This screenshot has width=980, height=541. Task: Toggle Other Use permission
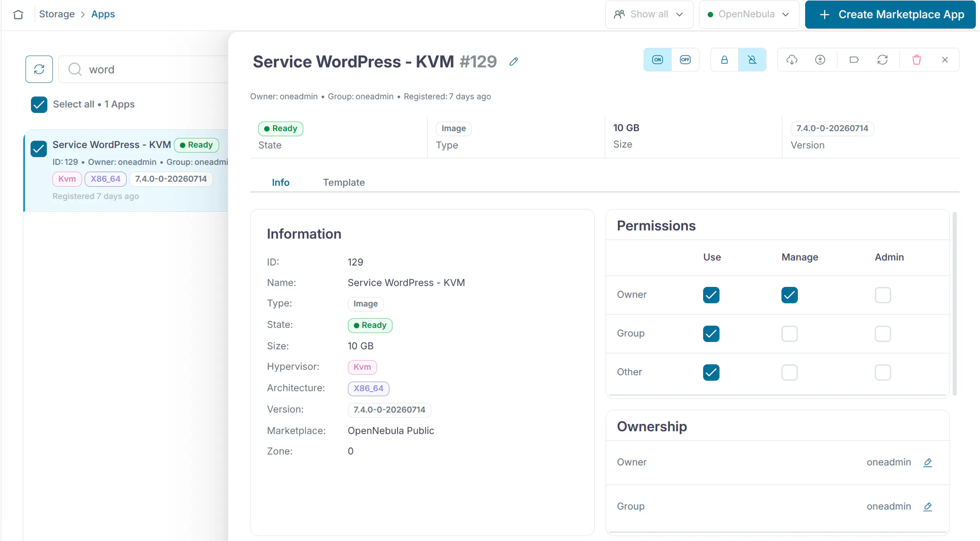[711, 373]
